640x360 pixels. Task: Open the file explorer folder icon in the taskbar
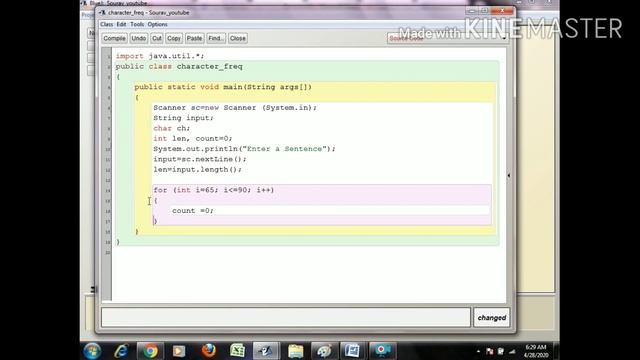296,351
